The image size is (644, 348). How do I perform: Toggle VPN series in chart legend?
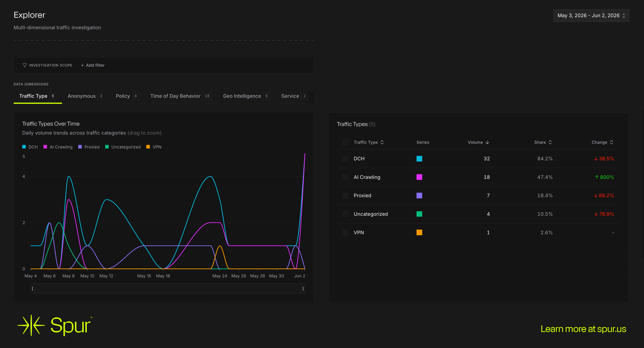point(154,147)
